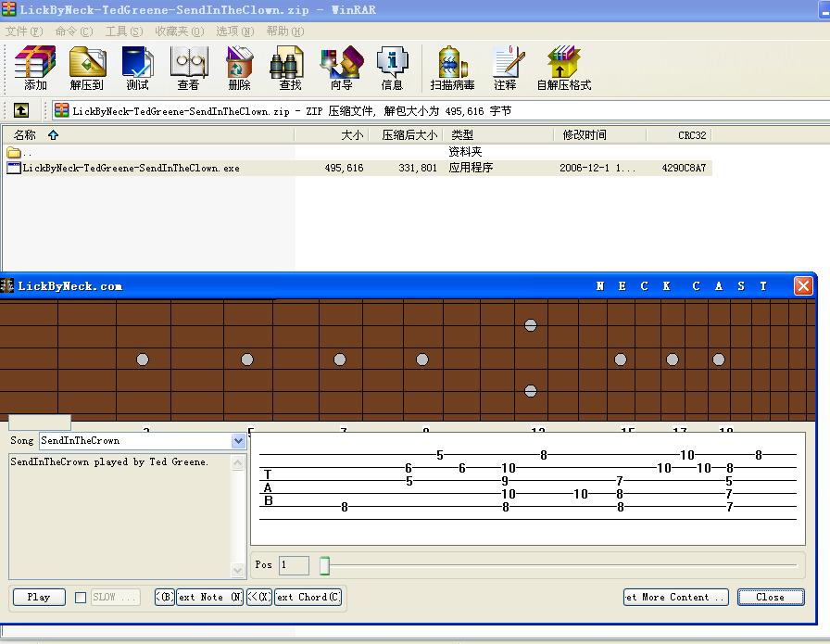
Task: Click the 删除 (Delete) toolbar icon
Action: (239, 68)
